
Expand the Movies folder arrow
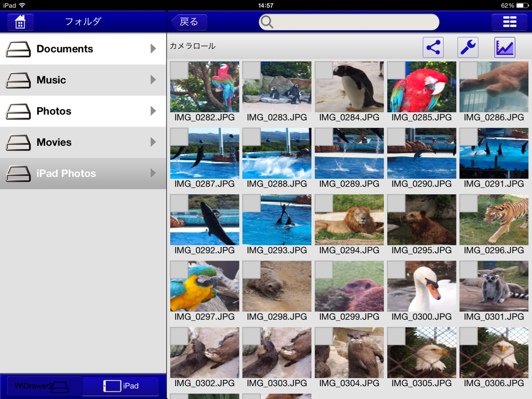tap(153, 142)
